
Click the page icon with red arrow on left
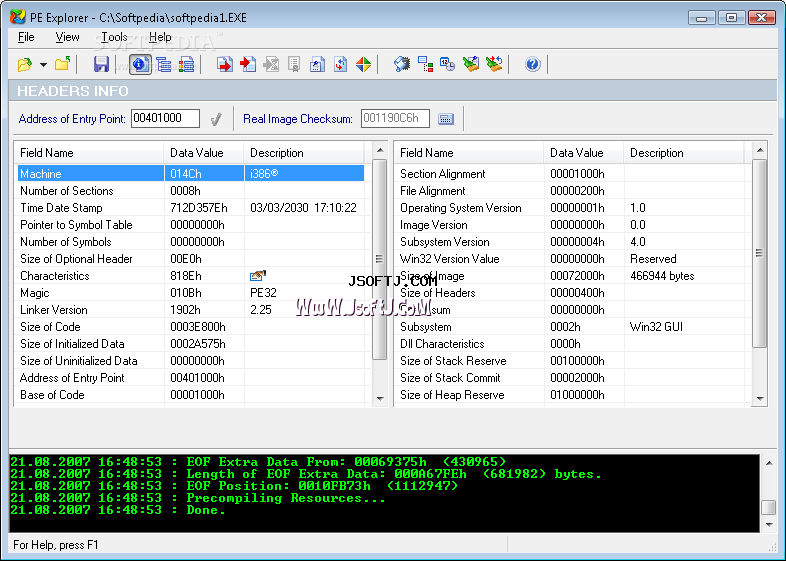[x=248, y=65]
